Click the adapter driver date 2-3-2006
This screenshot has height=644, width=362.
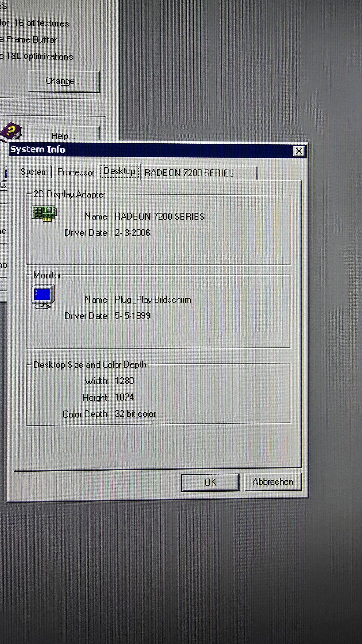tap(133, 233)
